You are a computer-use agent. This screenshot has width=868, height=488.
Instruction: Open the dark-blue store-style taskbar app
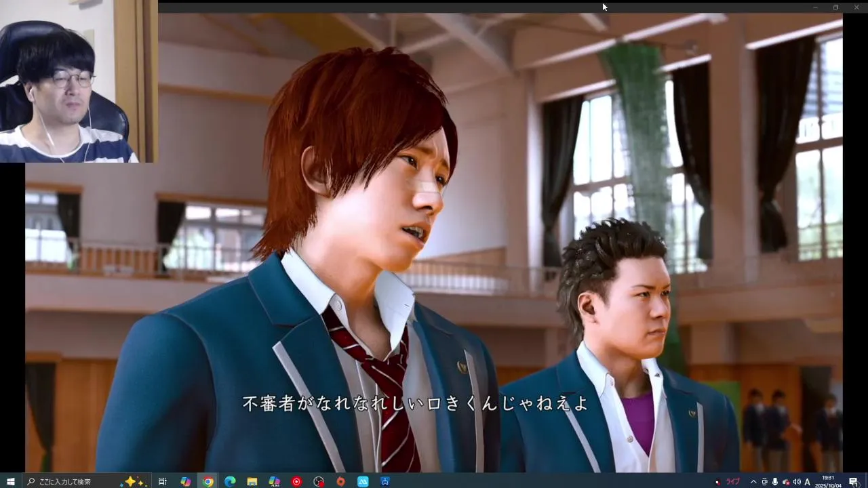[385, 482]
